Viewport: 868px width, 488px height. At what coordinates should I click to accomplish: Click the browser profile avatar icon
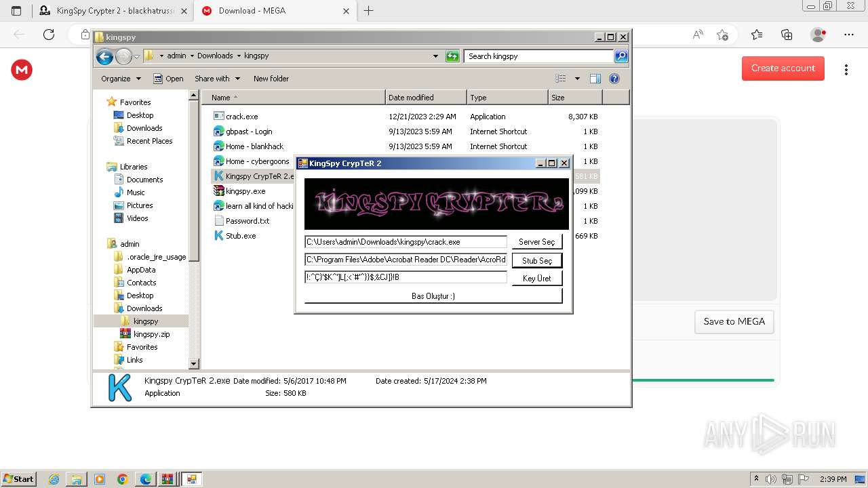pos(818,35)
